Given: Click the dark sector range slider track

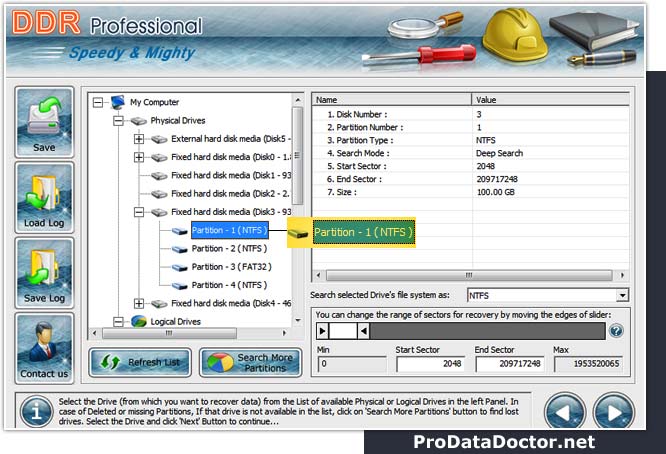Looking at the screenshot, I should click(x=487, y=331).
